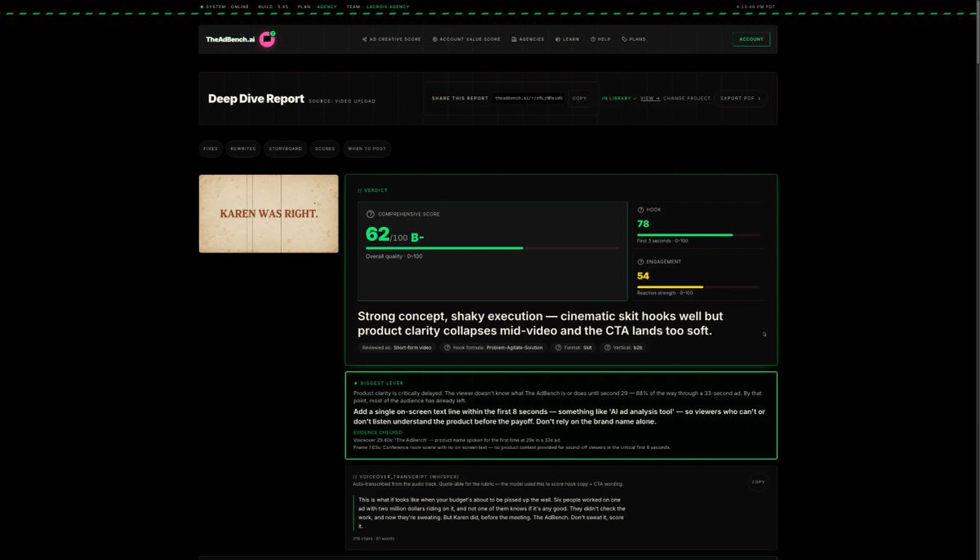Click the icon beside ACCOUNT VALUE SCORE
This screenshot has width=980, height=560.
pos(435,39)
